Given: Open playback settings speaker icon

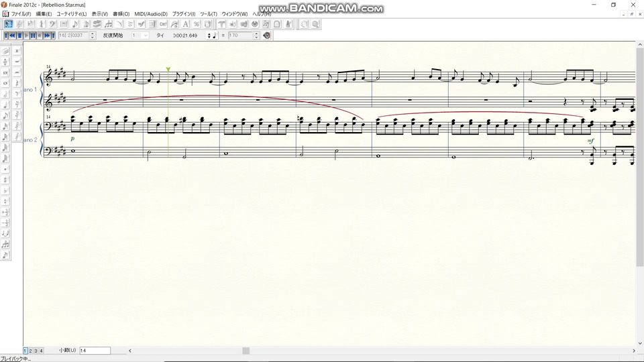Looking at the screenshot, I should click(266, 36).
